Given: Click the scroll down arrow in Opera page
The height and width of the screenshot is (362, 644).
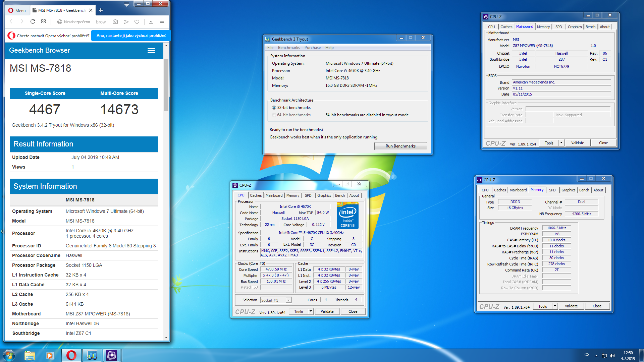Looking at the screenshot, I should [166, 338].
